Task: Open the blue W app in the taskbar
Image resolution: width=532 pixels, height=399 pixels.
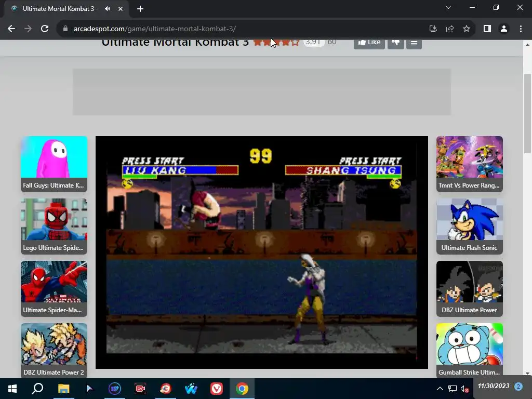Action: (x=191, y=389)
